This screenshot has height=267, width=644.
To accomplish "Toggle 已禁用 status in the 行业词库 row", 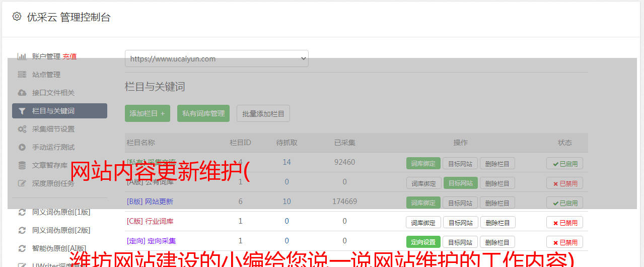I will pos(565,222).
